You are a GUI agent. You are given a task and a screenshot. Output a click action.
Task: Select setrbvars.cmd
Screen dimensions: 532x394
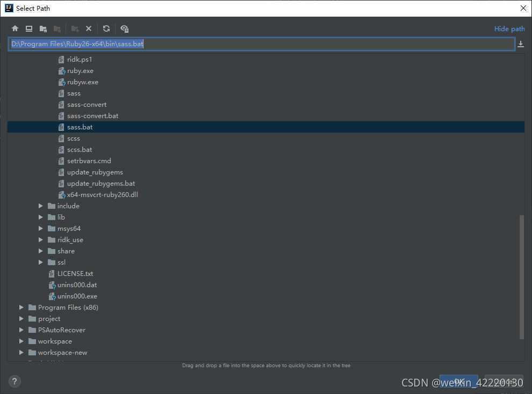(89, 161)
